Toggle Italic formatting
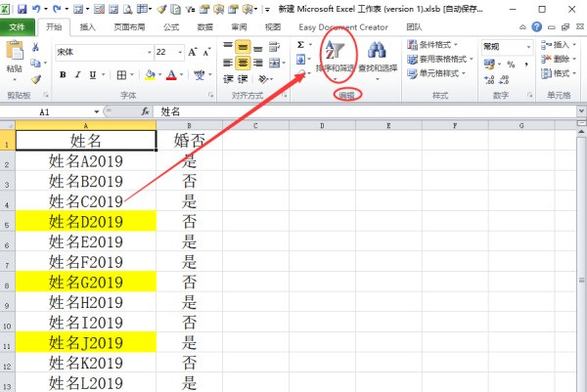Viewport: 587px width, 392px height. [x=77, y=75]
